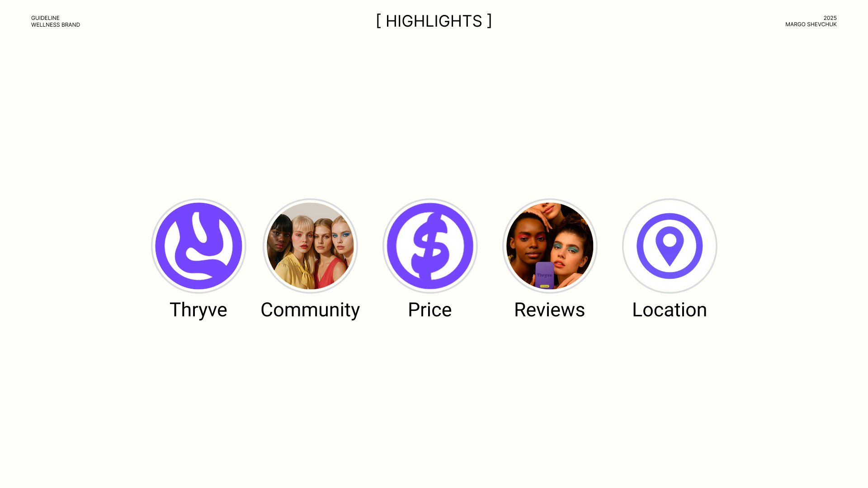Select the purple dollar sign Price icon
The image size is (868, 488).
pyautogui.click(x=430, y=246)
